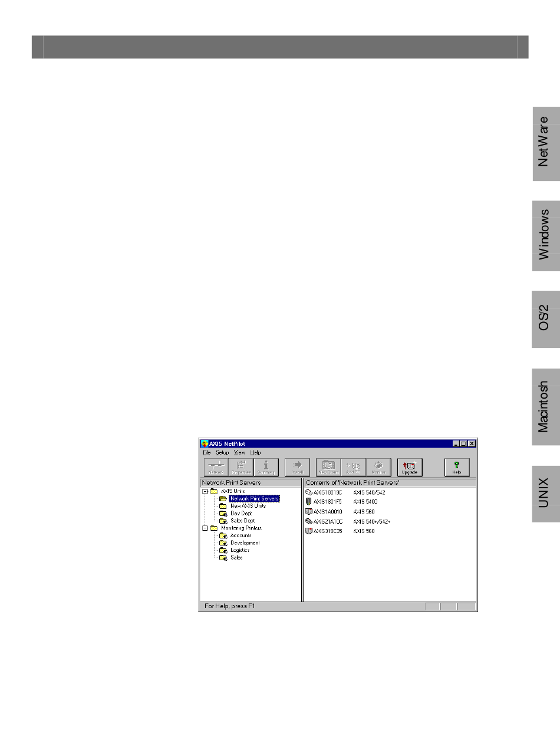
Task: Click the Install arrow button
Action: [x=297, y=467]
